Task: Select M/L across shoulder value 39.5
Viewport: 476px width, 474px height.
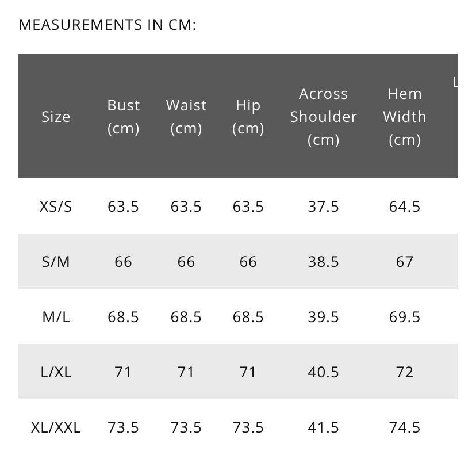Action: pos(324,317)
